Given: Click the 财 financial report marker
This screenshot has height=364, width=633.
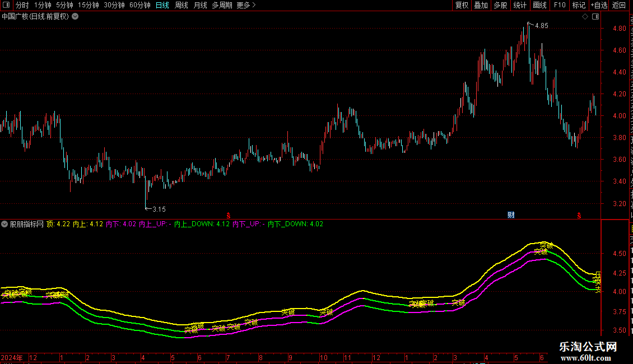Looking at the screenshot, I should coord(511,214).
